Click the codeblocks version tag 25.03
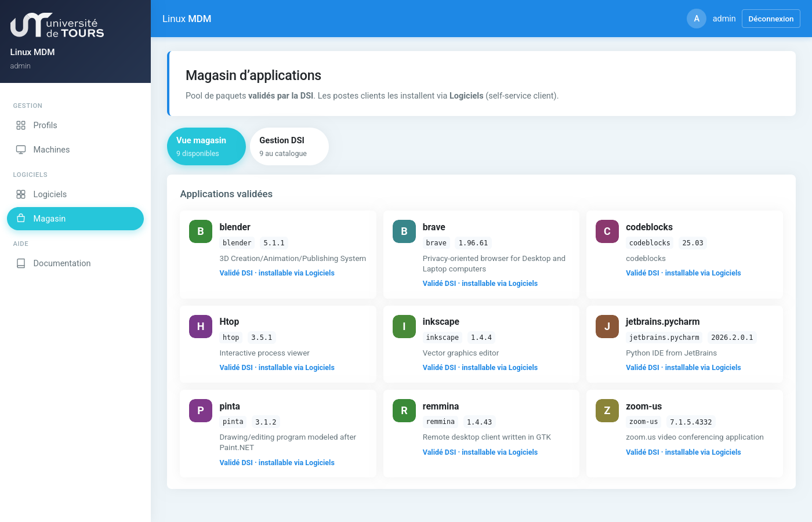This screenshot has width=812, height=522. [x=693, y=243]
